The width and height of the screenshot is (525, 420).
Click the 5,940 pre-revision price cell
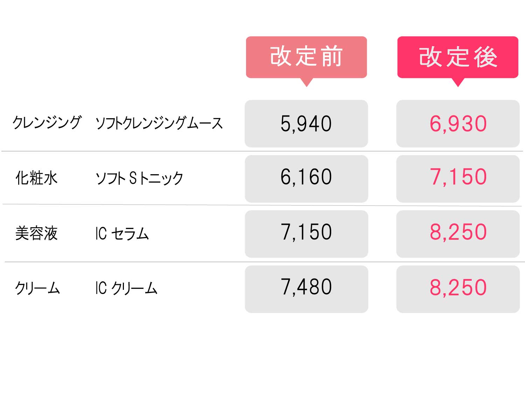coord(306,124)
